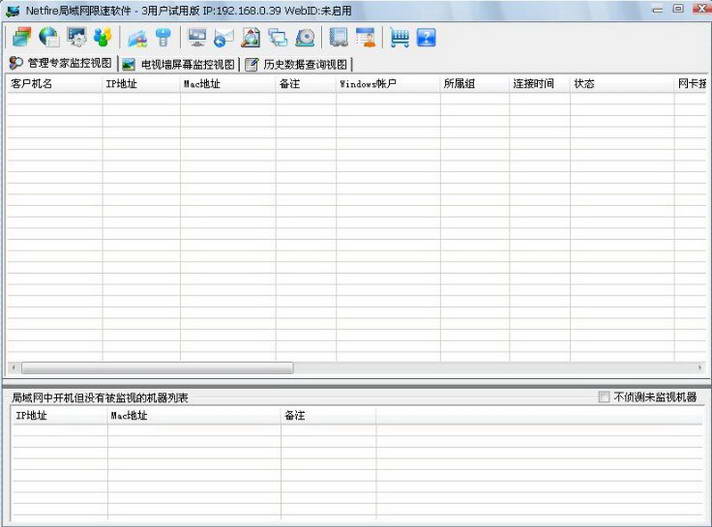Open the 历史数据查询视图 tab
This screenshot has height=527, width=712.
tap(297, 64)
